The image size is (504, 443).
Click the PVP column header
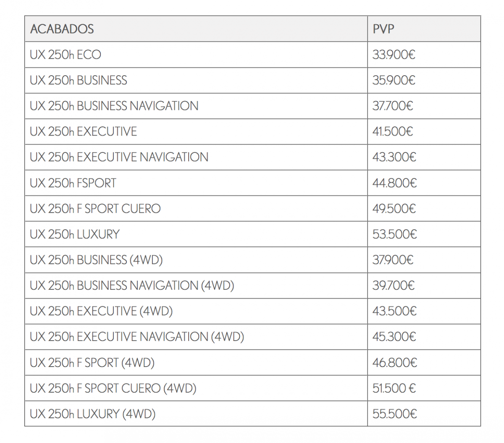[x=383, y=29]
